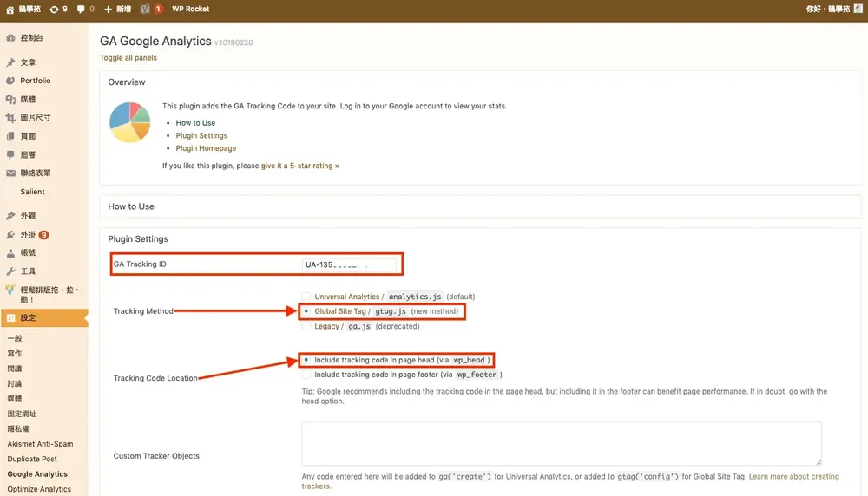868x496 pixels.
Task: Open the Users icon in sidebar
Action: [x=10, y=253]
